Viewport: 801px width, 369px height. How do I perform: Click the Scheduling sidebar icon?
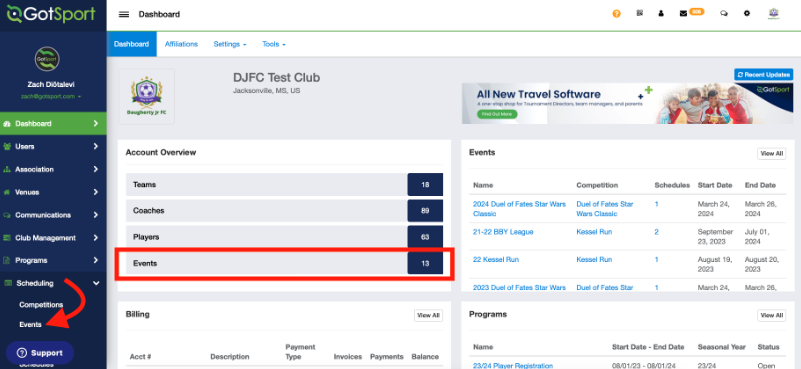click(8, 283)
